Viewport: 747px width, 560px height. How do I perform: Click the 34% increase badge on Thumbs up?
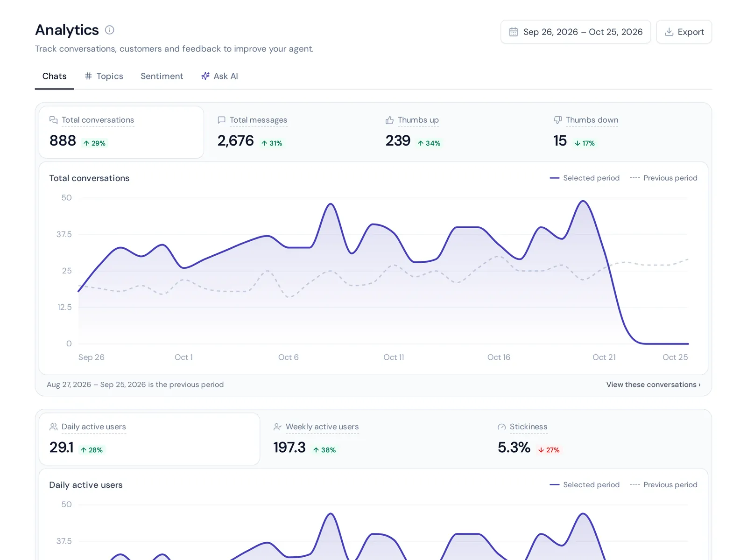click(429, 143)
